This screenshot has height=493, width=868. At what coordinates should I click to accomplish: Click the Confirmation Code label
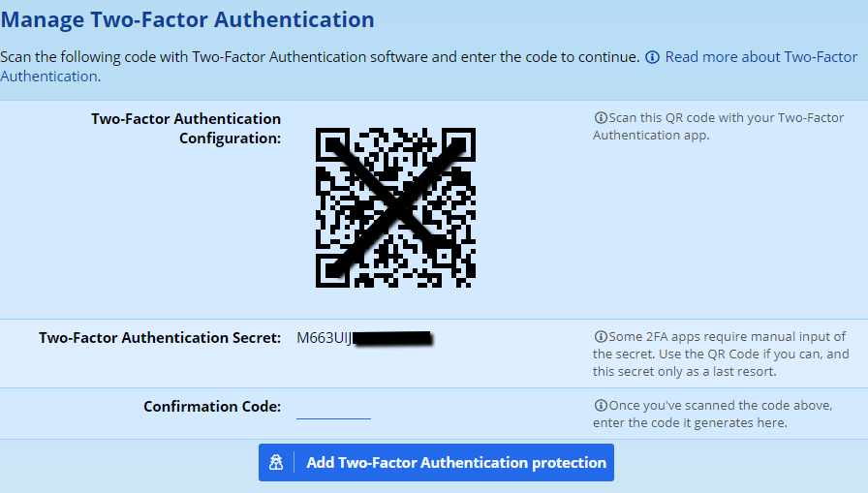coord(212,407)
